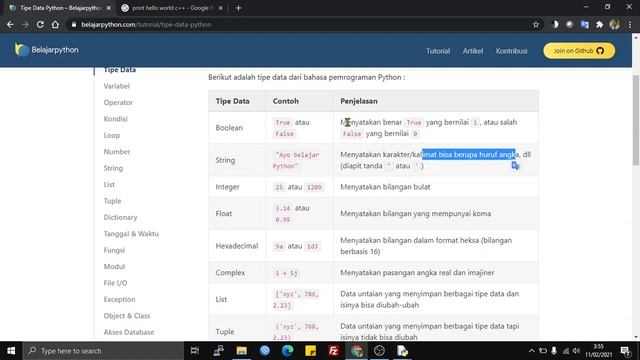Click the browser forward arrow
Image resolution: width=640 pixels, height=360 pixels.
pos(25,24)
